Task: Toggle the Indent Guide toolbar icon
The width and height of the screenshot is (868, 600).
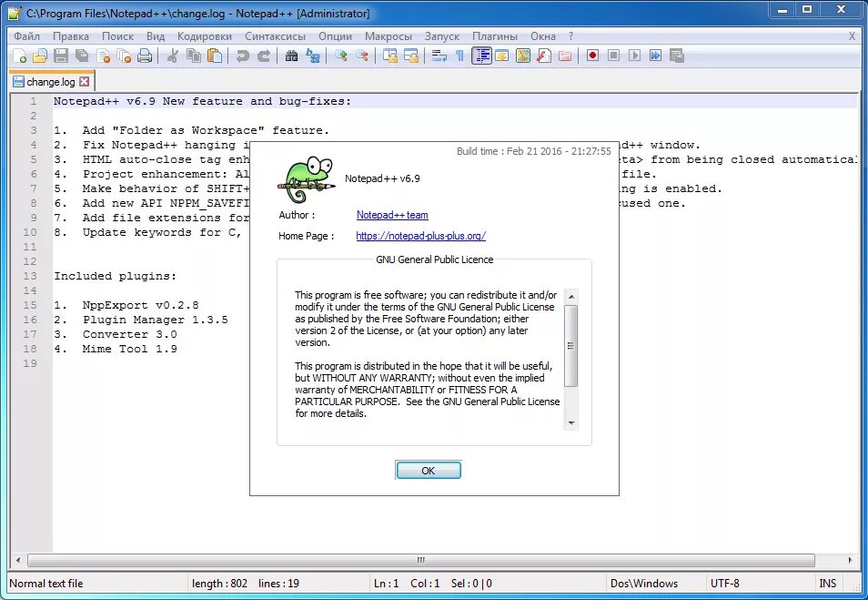Action: click(481, 56)
